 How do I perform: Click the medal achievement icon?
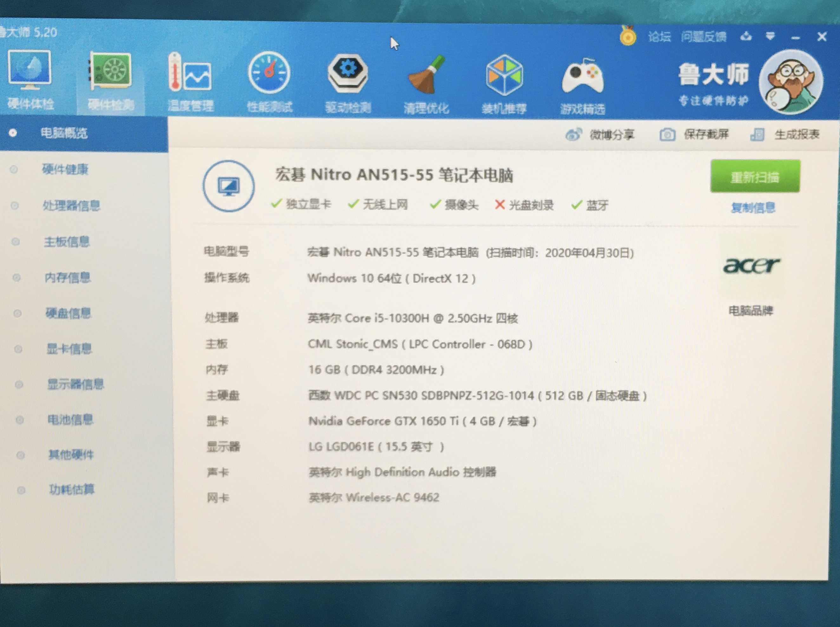(x=628, y=36)
